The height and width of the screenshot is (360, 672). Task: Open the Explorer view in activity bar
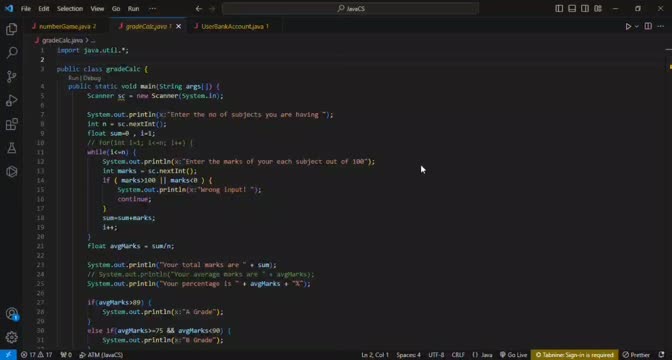coord(12,29)
